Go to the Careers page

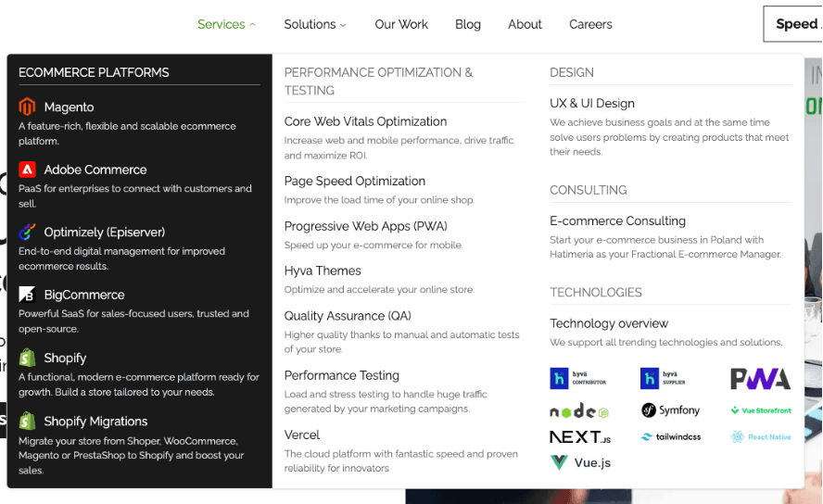pos(590,24)
